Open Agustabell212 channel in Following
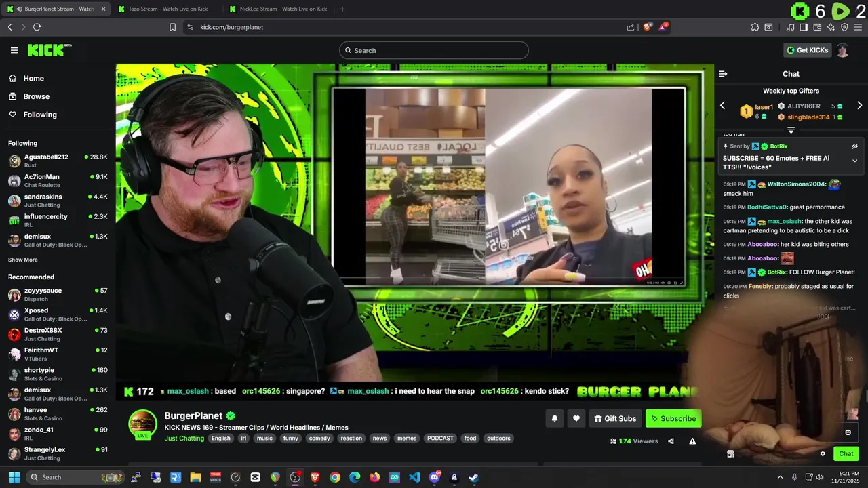This screenshot has height=488, width=868. coord(58,161)
